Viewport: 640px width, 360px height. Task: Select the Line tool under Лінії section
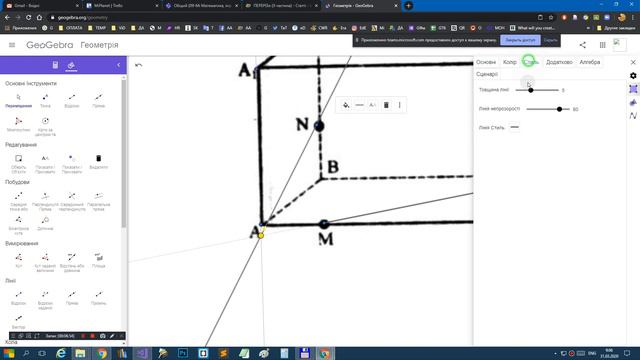[x=72, y=298]
